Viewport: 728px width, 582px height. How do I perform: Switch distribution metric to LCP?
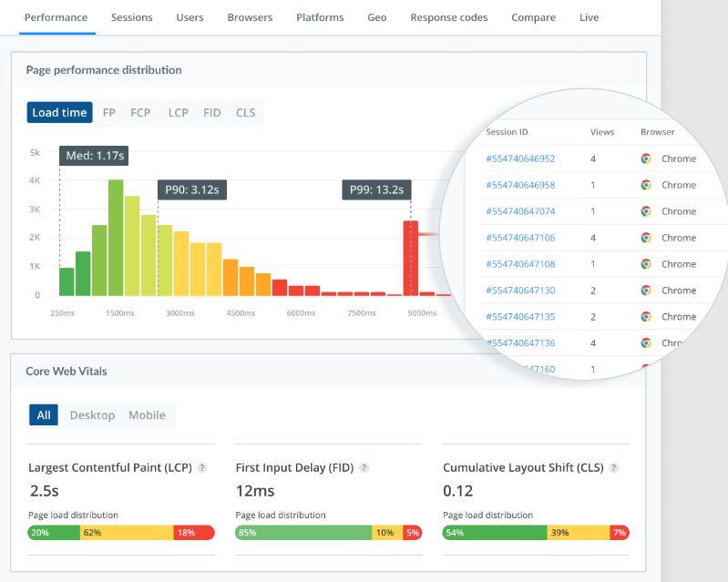(178, 113)
